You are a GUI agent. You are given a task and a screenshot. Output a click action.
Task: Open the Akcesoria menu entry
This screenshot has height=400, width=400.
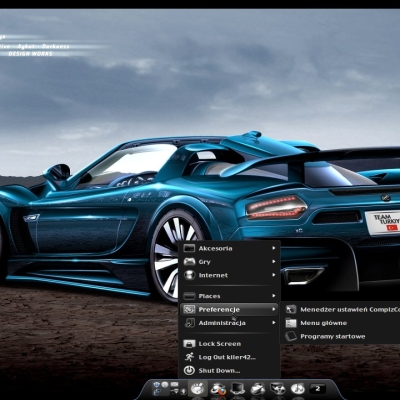pyautogui.click(x=229, y=248)
